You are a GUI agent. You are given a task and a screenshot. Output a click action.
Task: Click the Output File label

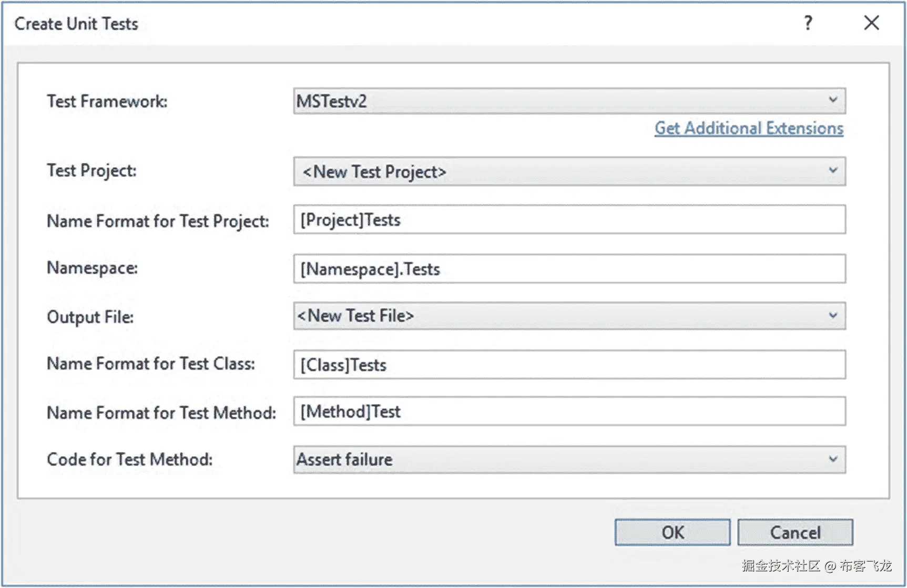coord(90,317)
